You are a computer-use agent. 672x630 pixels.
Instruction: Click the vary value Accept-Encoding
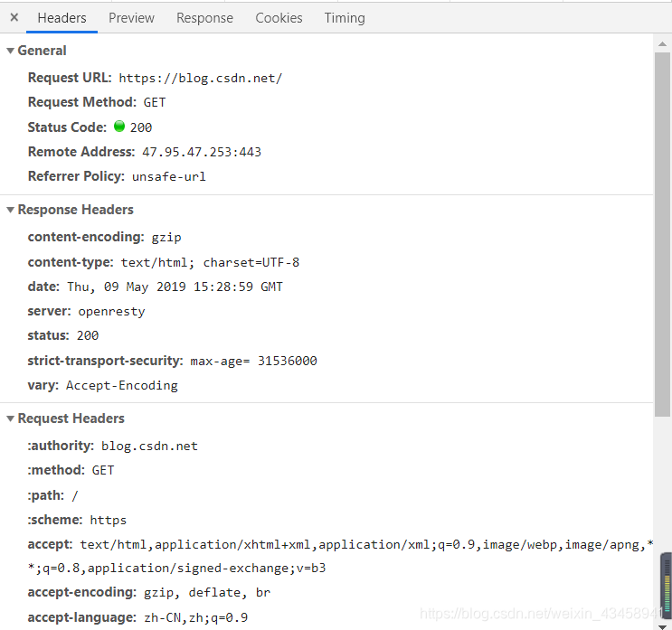pos(122,386)
